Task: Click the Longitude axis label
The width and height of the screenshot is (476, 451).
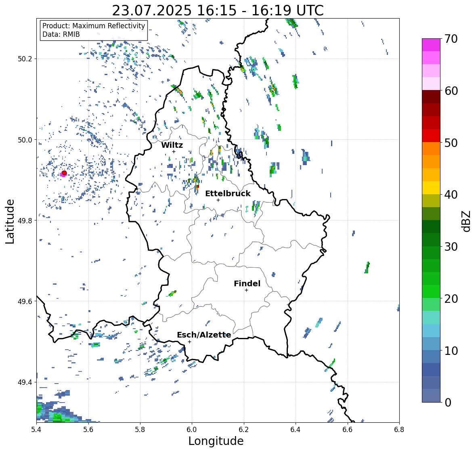Action: [216, 441]
